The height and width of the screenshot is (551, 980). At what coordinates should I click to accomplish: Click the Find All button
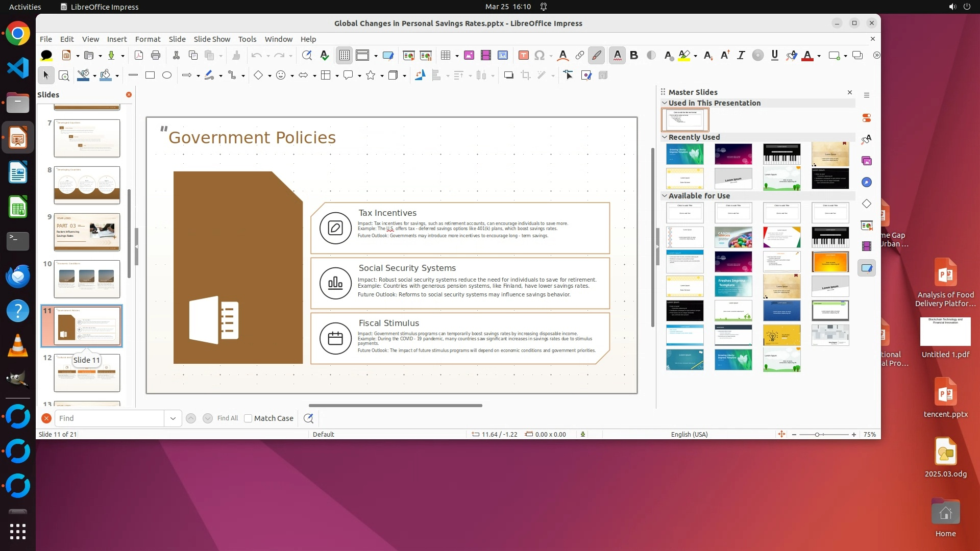click(227, 418)
